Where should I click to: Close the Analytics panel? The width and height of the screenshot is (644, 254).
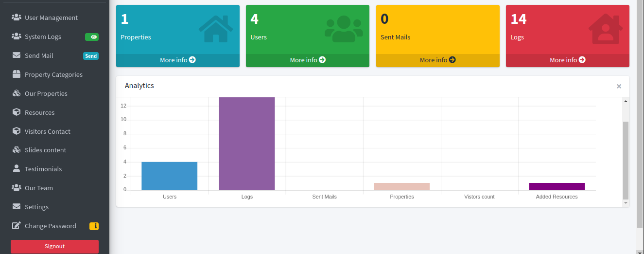(x=619, y=86)
